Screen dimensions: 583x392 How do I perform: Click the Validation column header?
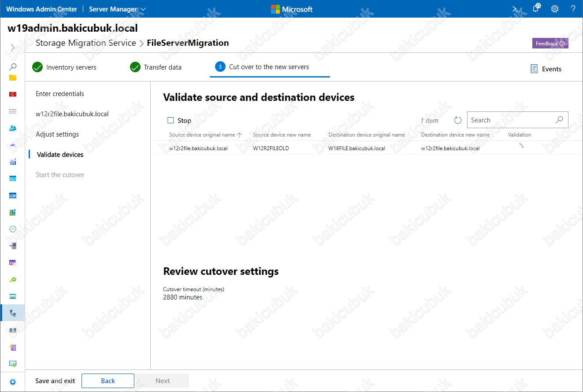[520, 135]
